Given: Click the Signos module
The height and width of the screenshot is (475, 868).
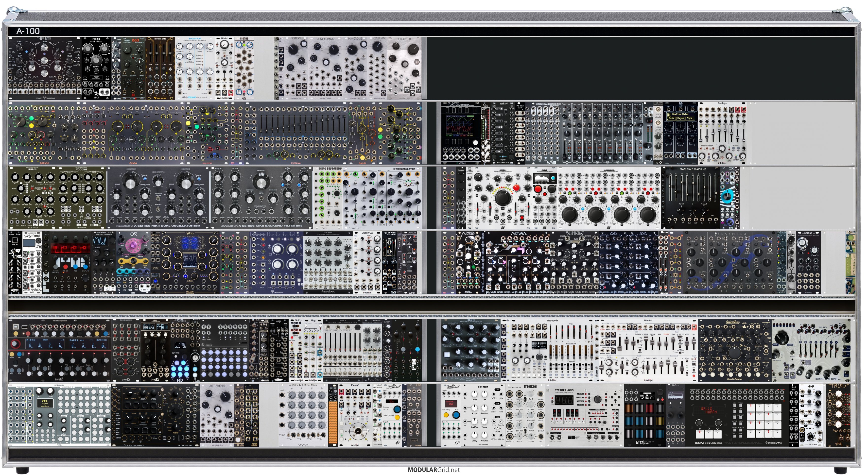Looking at the screenshot, I should pyautogui.click(x=244, y=68).
